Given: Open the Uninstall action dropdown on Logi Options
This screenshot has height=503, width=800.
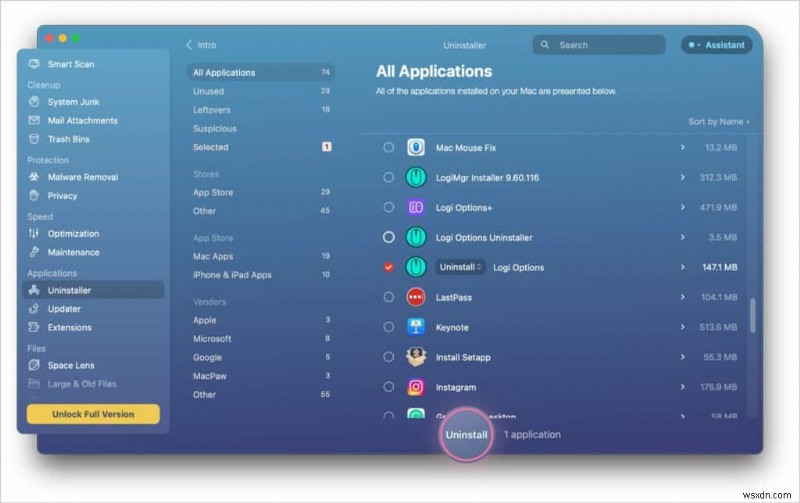Looking at the screenshot, I should tap(460, 267).
